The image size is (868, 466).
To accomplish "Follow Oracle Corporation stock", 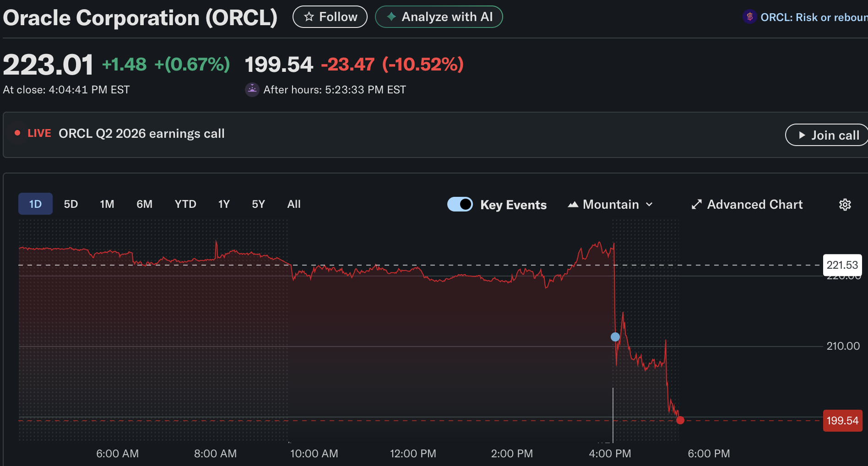I will point(330,17).
